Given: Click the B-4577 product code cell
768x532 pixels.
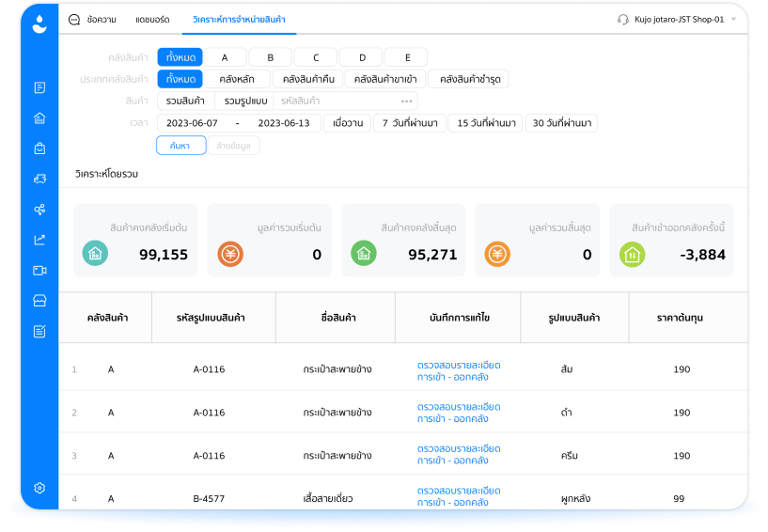Looking at the screenshot, I should [209, 499].
